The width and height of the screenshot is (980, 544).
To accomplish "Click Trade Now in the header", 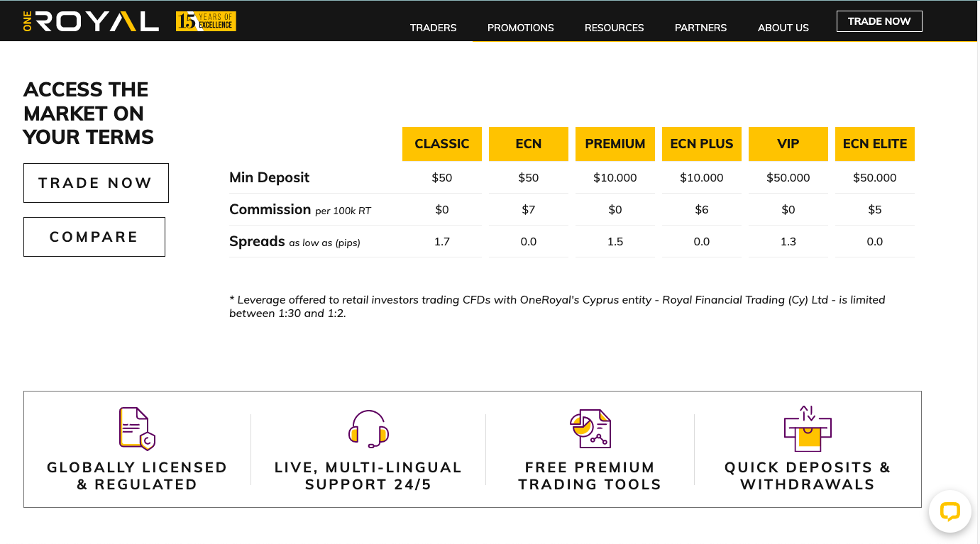I will pyautogui.click(x=879, y=21).
